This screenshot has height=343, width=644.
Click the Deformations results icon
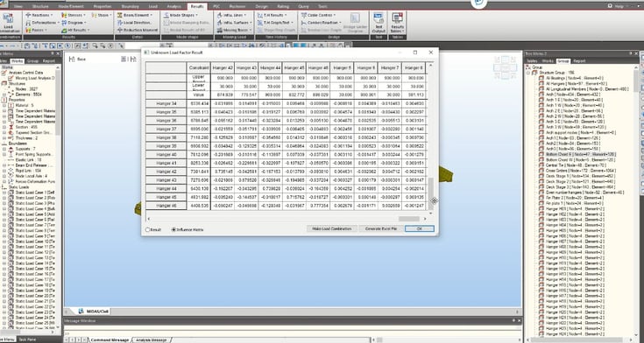(28, 23)
